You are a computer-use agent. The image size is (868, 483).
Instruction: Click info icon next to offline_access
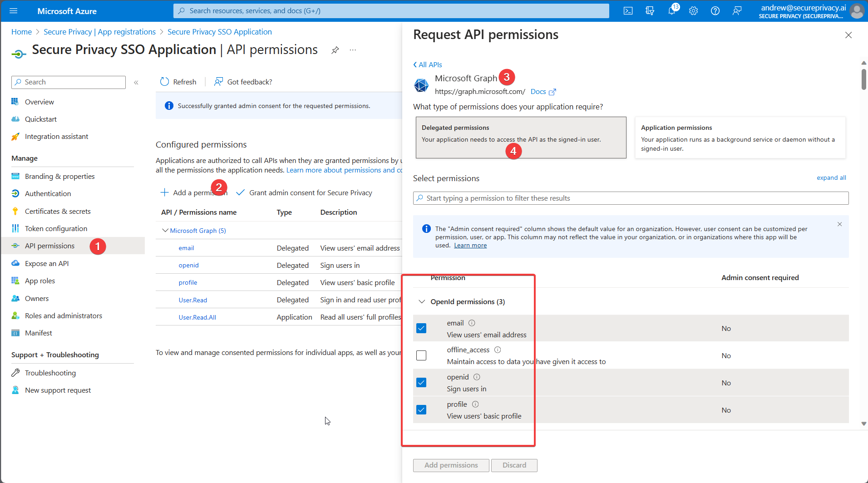point(498,350)
